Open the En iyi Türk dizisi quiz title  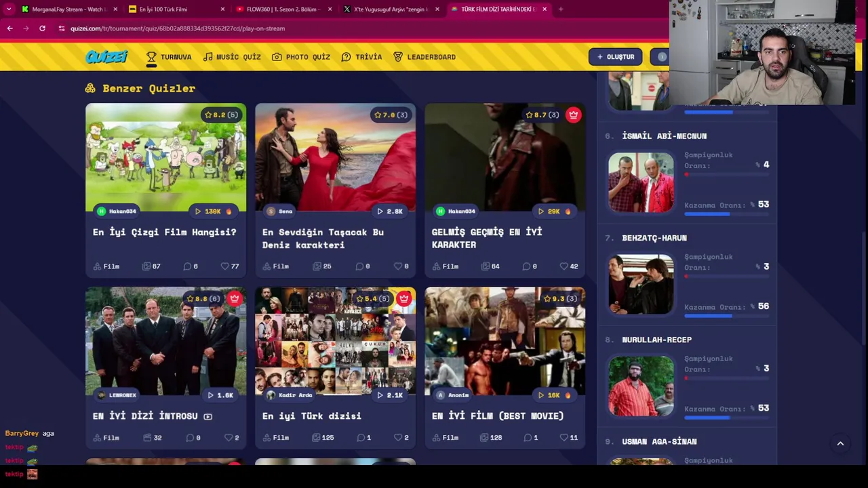[x=311, y=415]
